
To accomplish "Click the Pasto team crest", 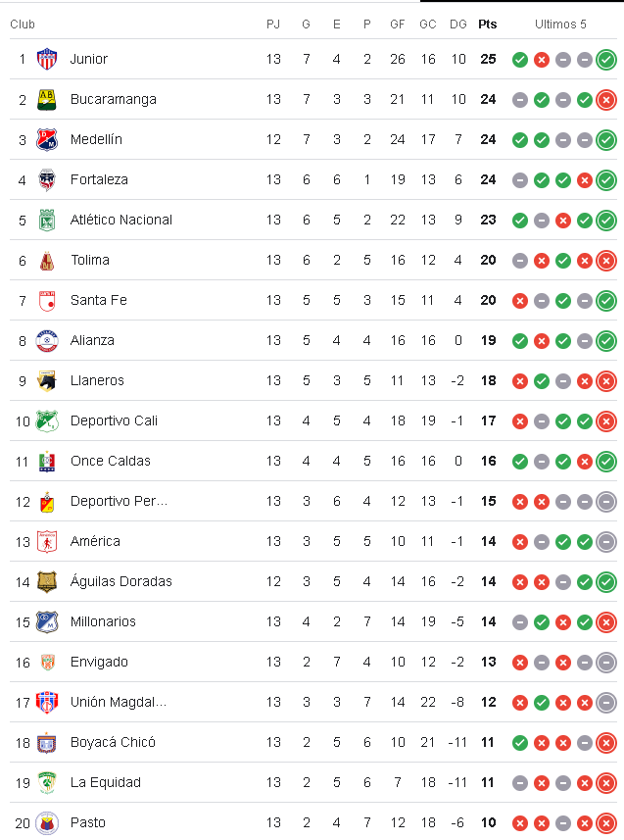I will tap(46, 822).
